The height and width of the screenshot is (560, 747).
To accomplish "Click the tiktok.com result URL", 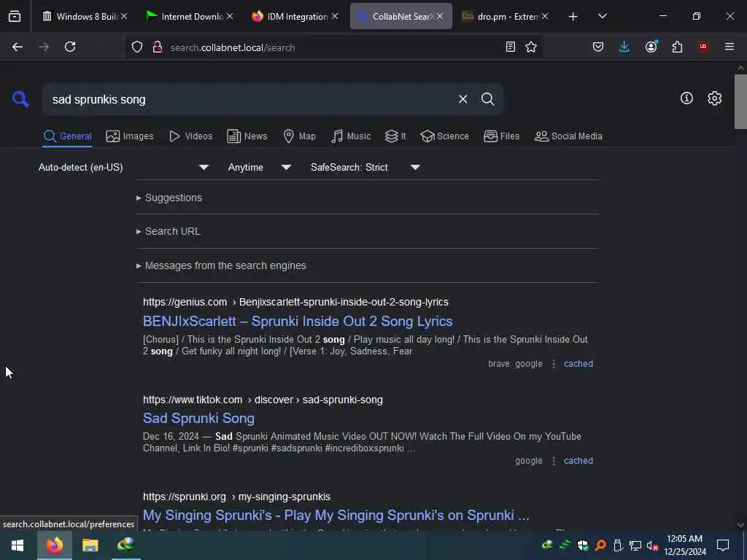I will (263, 400).
